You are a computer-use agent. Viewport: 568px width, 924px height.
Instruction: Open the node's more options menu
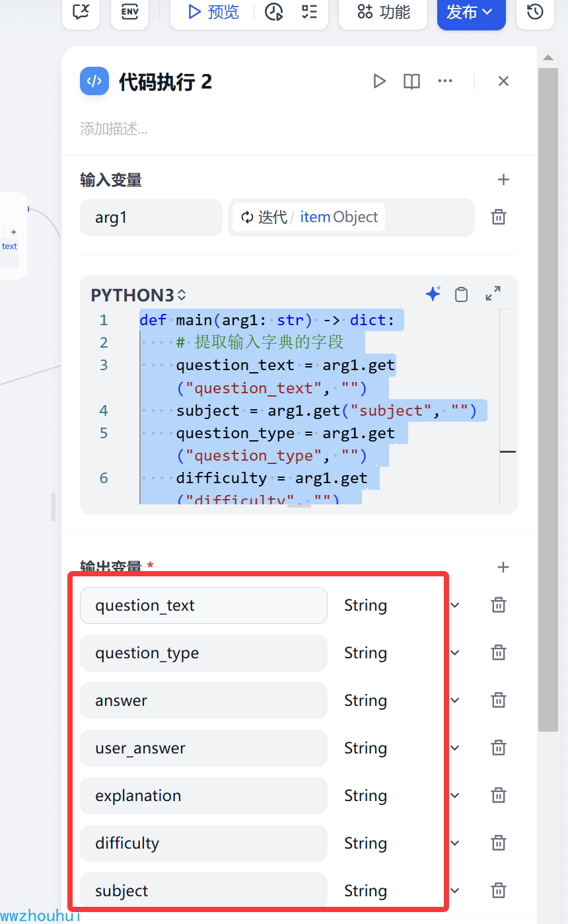445,81
